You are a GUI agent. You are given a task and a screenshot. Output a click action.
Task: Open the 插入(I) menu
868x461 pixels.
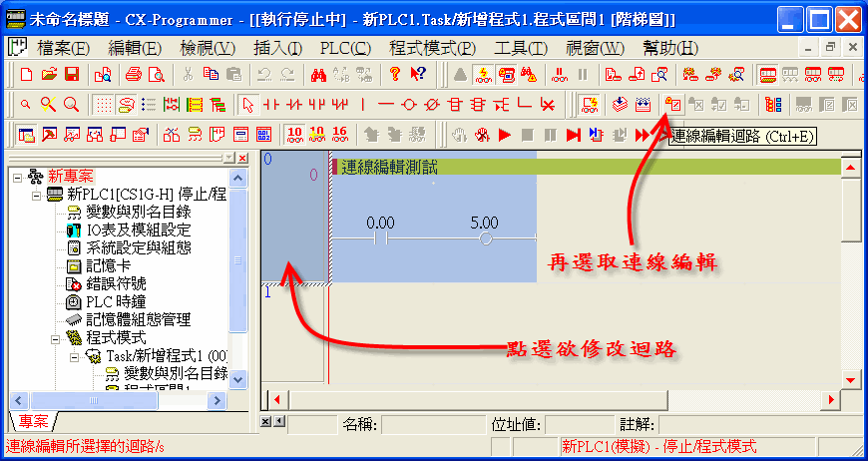click(x=278, y=48)
